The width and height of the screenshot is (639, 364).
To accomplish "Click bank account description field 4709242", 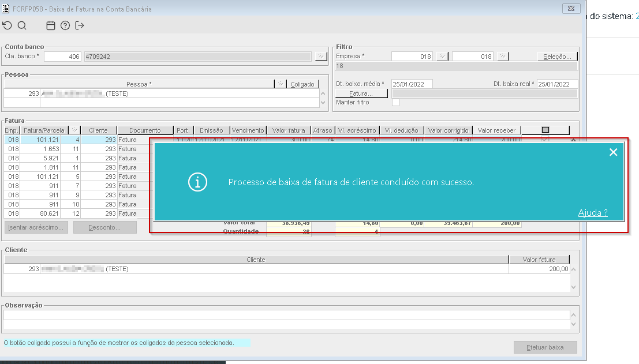I will 197,56.
